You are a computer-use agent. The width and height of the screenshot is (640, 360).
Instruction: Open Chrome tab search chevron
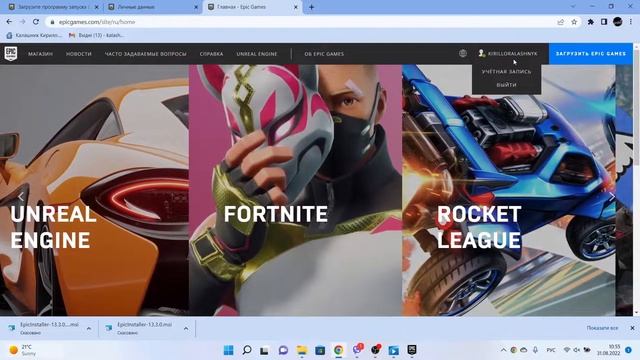coord(573,7)
